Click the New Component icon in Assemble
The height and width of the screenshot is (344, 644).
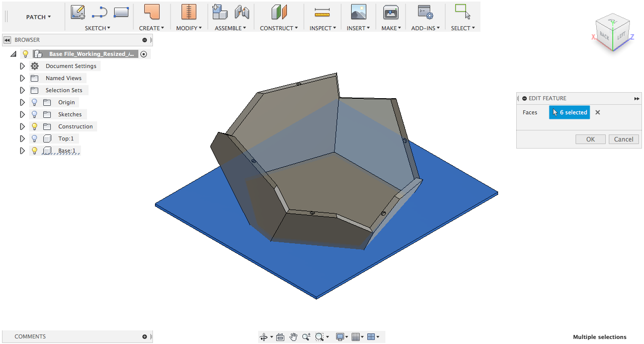[220, 12]
